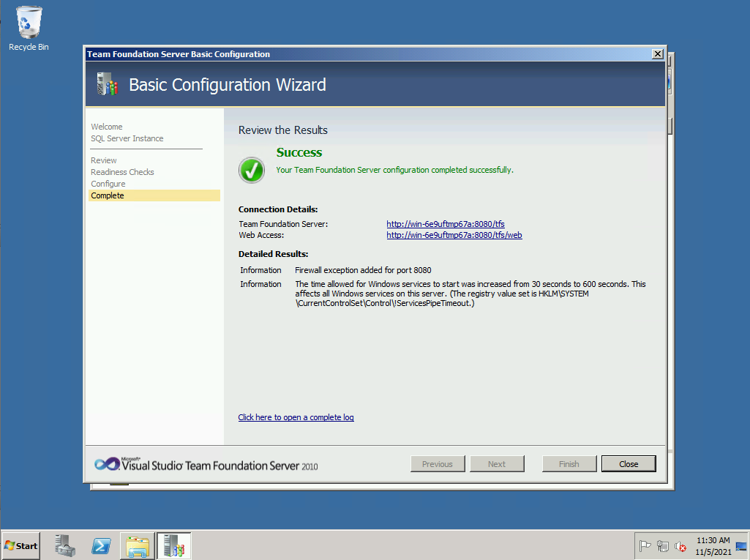Open Windows Explorer from the taskbar
Screen dimensions: 750x560
tap(137, 546)
